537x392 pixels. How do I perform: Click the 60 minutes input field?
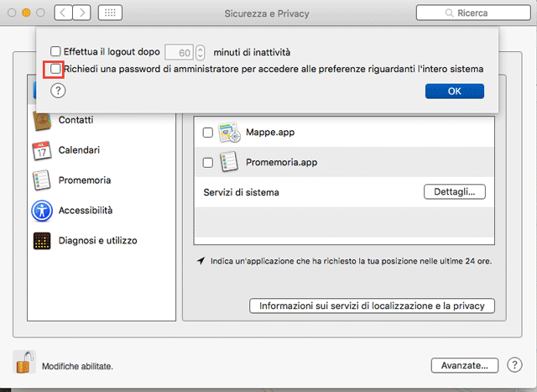click(x=179, y=52)
